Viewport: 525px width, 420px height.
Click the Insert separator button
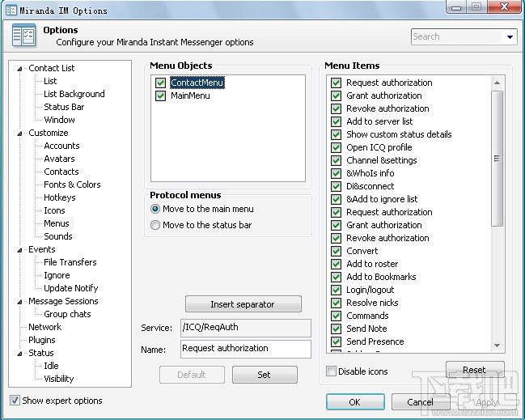click(243, 304)
